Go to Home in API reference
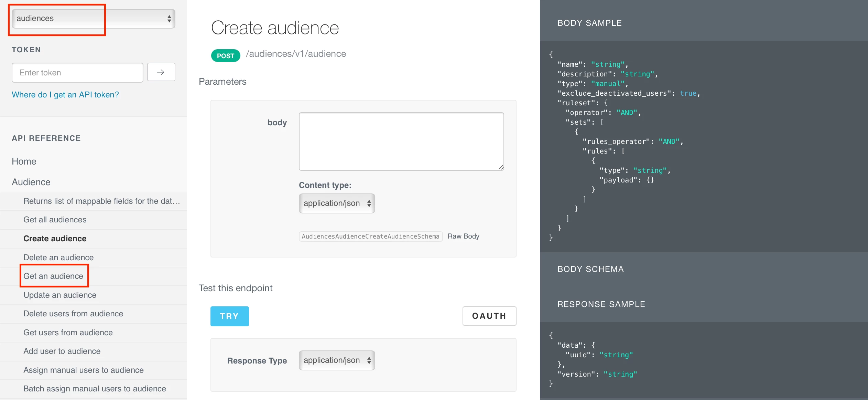Screen dimensions: 868x400 pyautogui.click(x=24, y=161)
